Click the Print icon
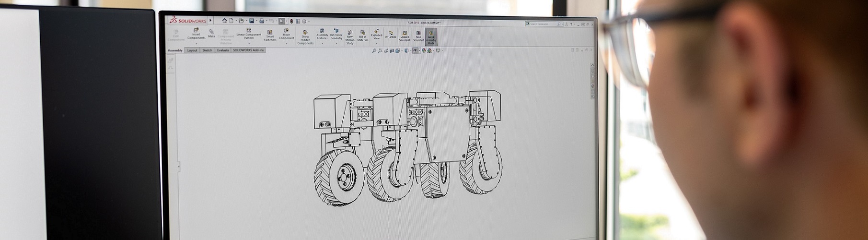This screenshot has height=240, width=868. [261, 21]
